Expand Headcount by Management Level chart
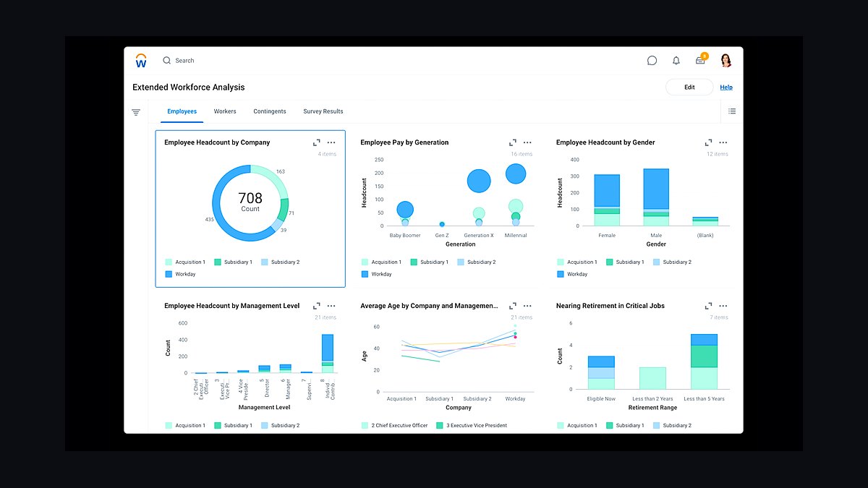 click(x=317, y=306)
